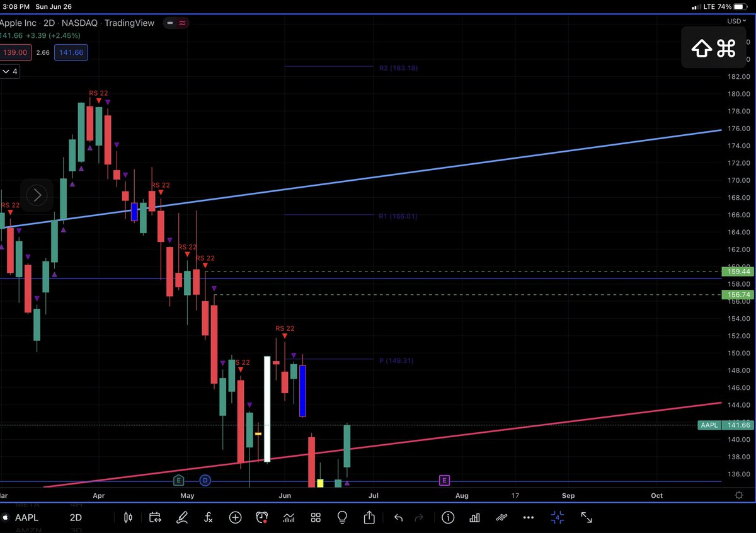Open the blue dividend D marker
756x533 pixels.
pyautogui.click(x=205, y=481)
